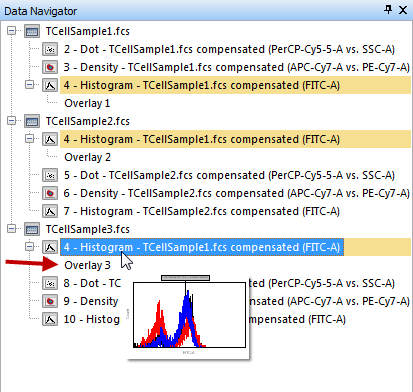Click the TCellSample2.fcs data file icon

click(32, 121)
